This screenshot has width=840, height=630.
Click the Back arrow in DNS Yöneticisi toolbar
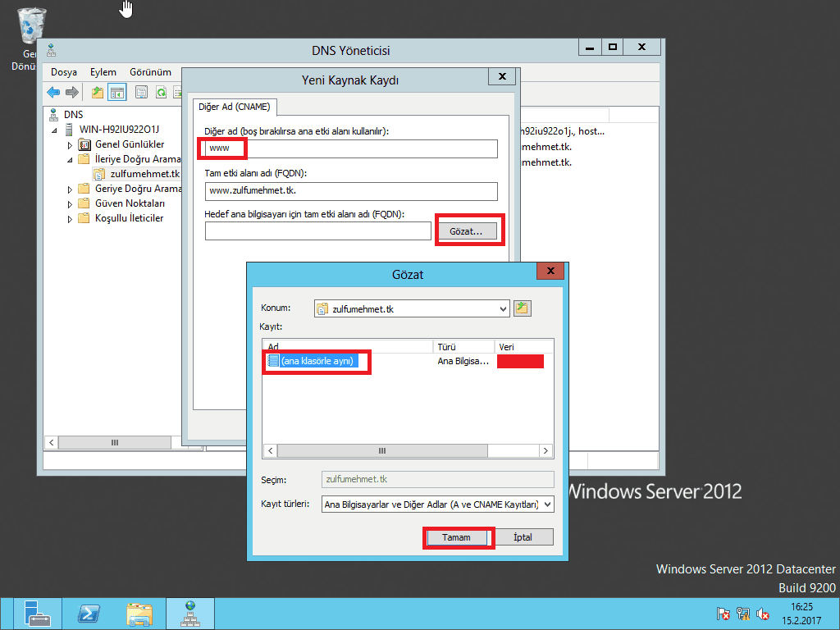53,92
